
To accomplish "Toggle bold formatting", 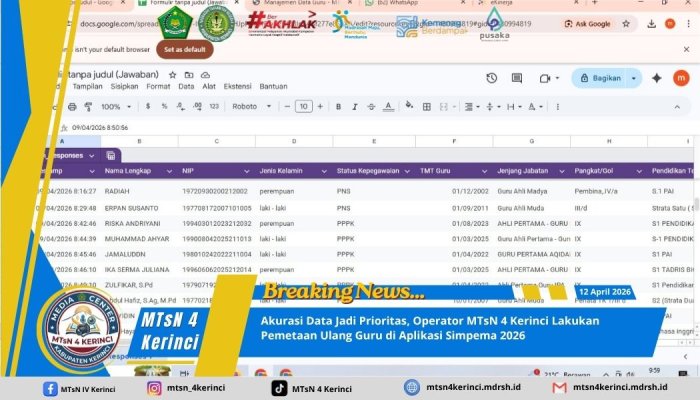I will pyautogui.click(x=338, y=107).
